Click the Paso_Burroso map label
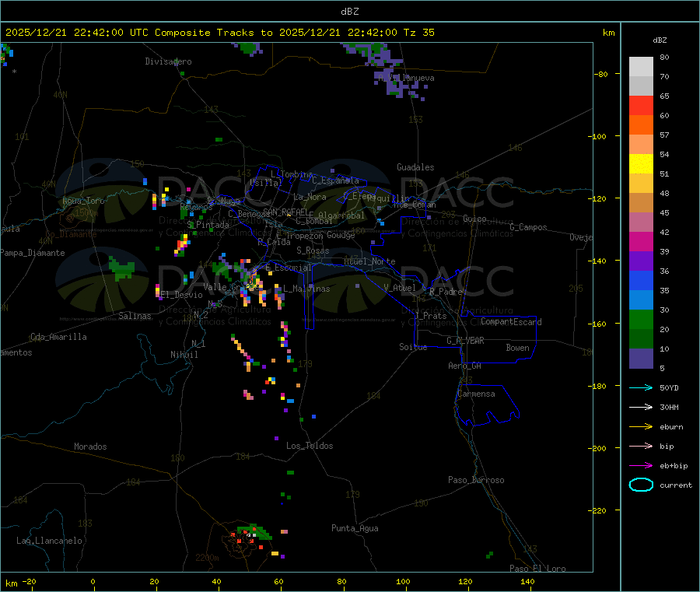This screenshot has width=700, height=592. click(x=476, y=480)
